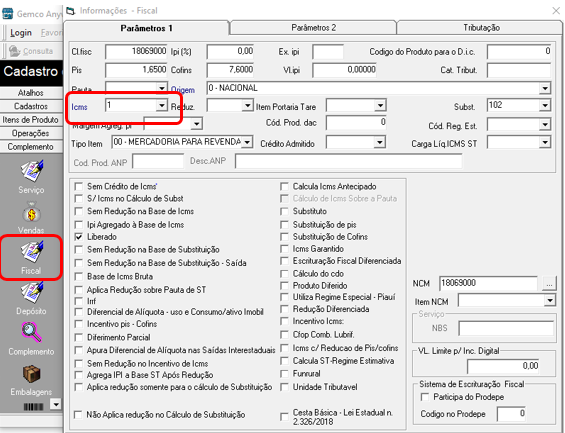Image resolution: width=565 pixels, height=433 pixels.
Task: Click the Operações sidebar button
Action: coord(31,133)
